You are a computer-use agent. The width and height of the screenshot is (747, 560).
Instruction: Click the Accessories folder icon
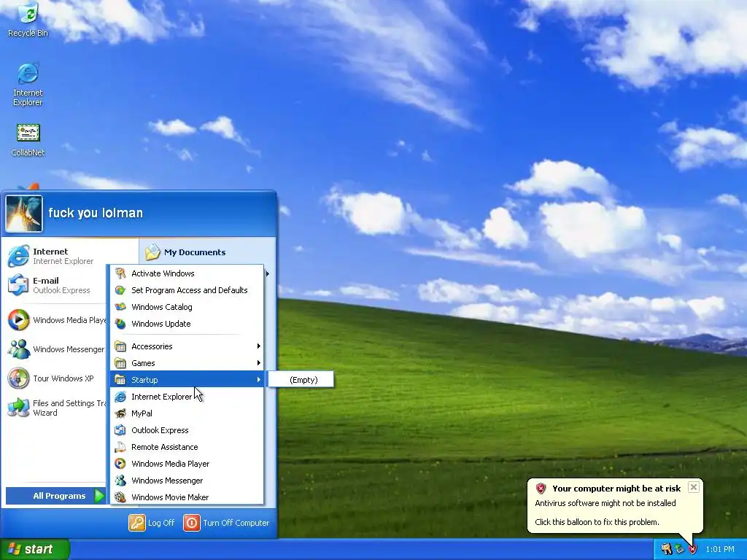point(120,346)
